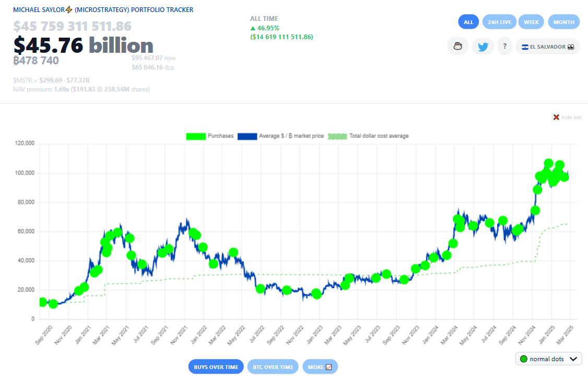The image size is (588, 381).
Task: Toggle the checkbox inside the MORE button
Action: pyautogui.click(x=329, y=366)
